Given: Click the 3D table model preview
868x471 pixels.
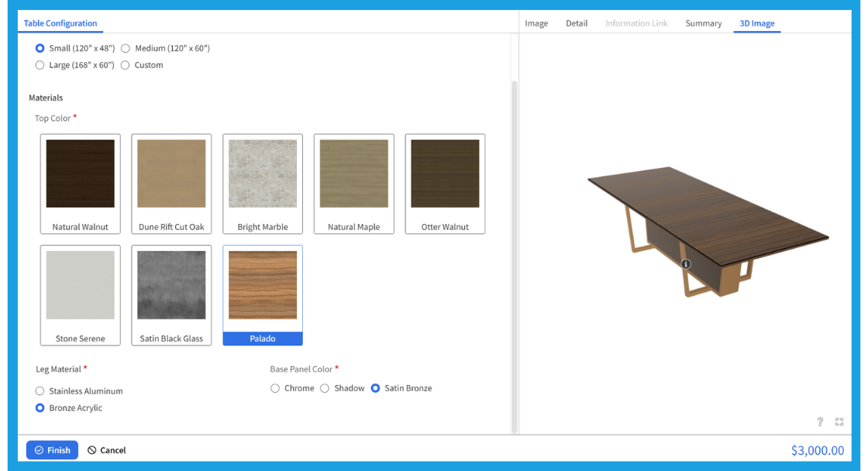Looking at the screenshot, I should point(708,232).
